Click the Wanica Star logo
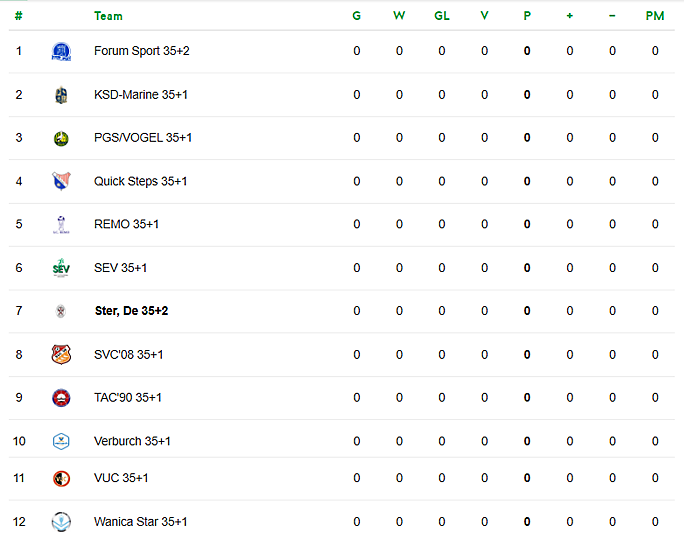 click(x=61, y=522)
